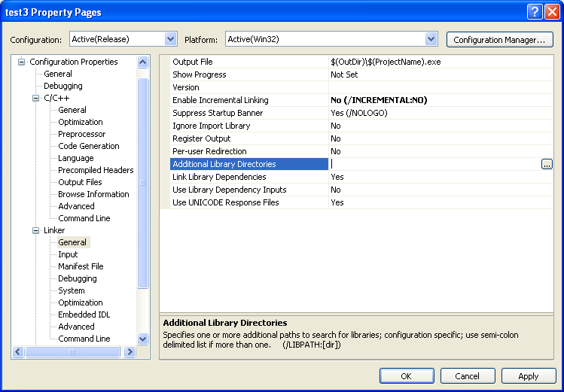564x392 pixels.
Task: Collapse the C/C++ tree node
Action: pos(35,98)
